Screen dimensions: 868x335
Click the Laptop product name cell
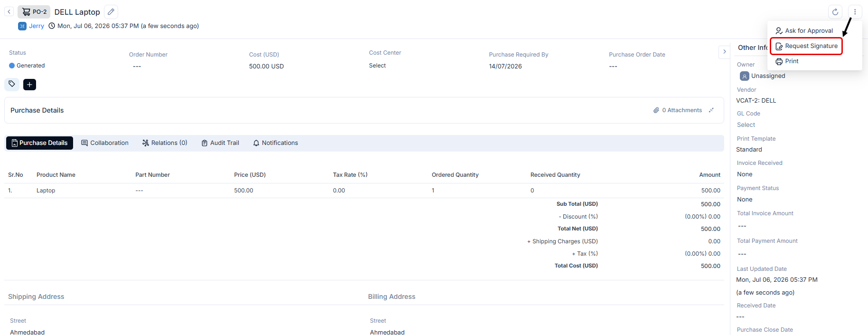coord(46,191)
